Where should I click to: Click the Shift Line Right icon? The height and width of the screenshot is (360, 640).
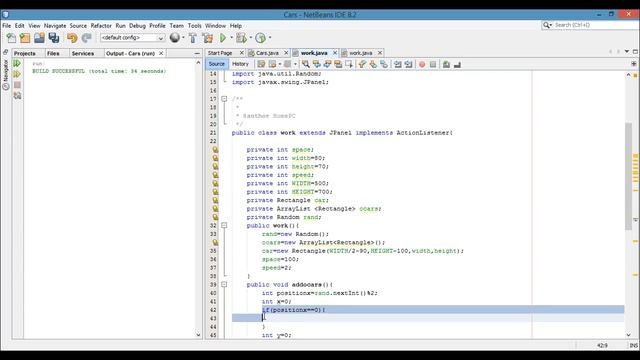pyautogui.click(x=408, y=64)
